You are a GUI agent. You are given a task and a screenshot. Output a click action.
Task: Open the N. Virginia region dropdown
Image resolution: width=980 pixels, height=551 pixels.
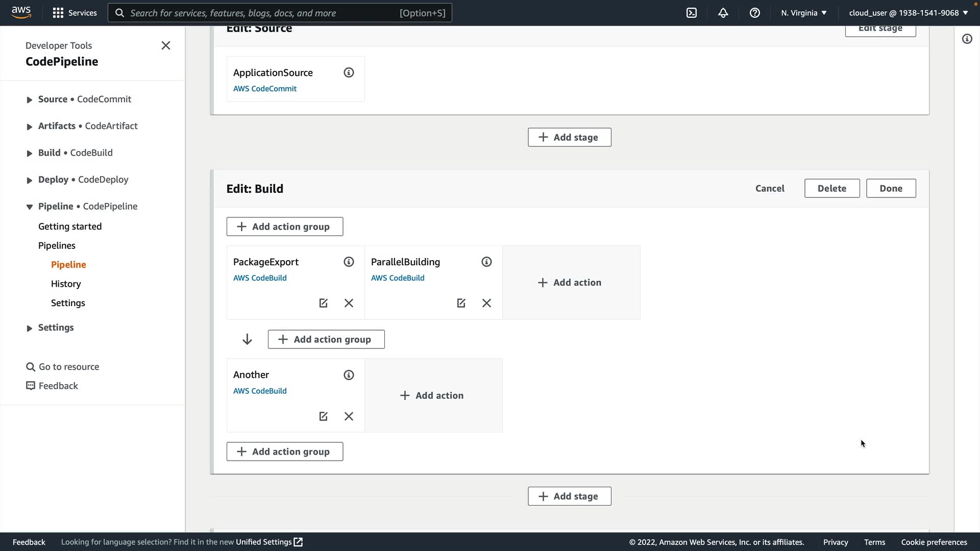click(804, 13)
